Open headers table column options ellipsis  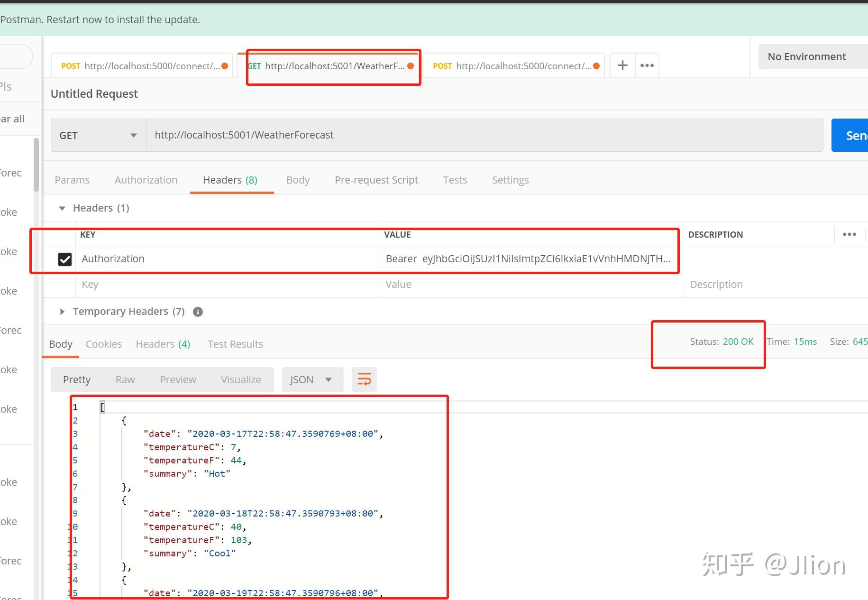click(x=850, y=234)
